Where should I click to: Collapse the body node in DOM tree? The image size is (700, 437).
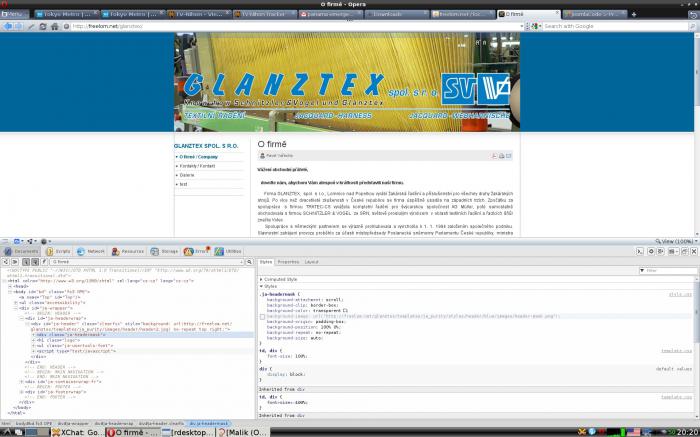[10, 292]
